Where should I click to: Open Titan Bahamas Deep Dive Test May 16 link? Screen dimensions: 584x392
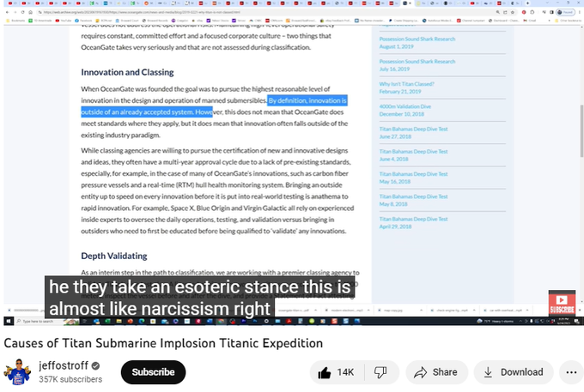[413, 174]
